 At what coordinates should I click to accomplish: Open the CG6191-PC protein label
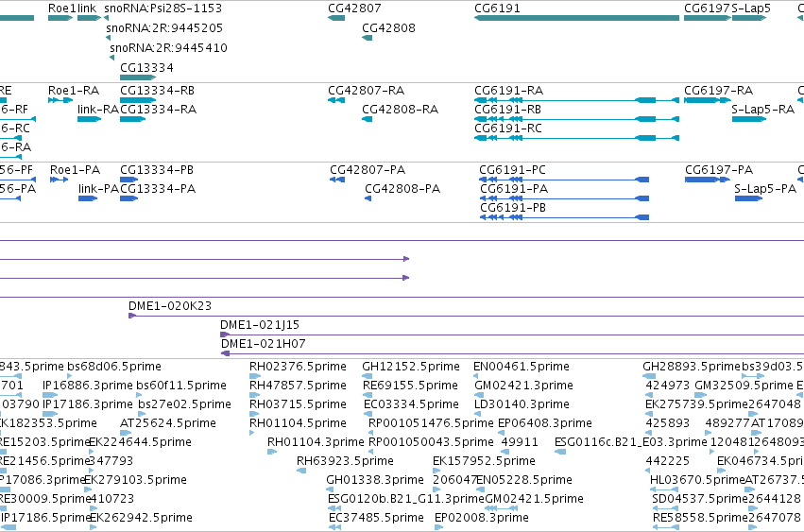[512, 170]
